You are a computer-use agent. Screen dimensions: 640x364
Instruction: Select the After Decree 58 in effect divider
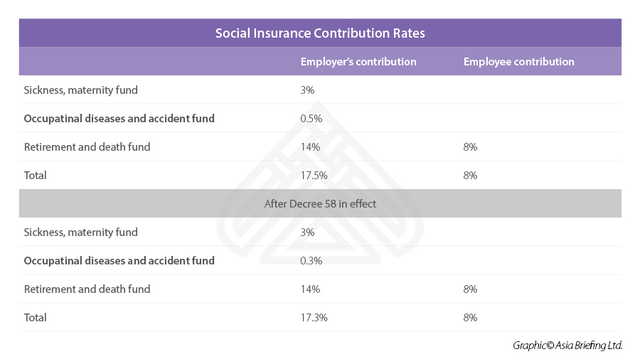(320, 204)
